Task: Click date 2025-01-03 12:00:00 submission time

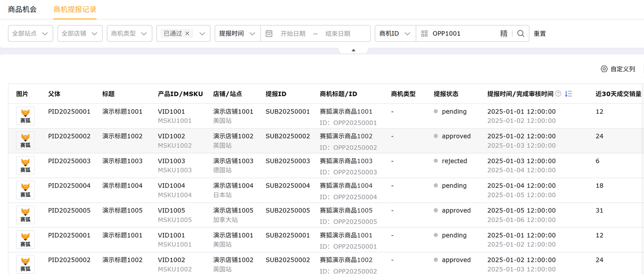Action: [522, 161]
